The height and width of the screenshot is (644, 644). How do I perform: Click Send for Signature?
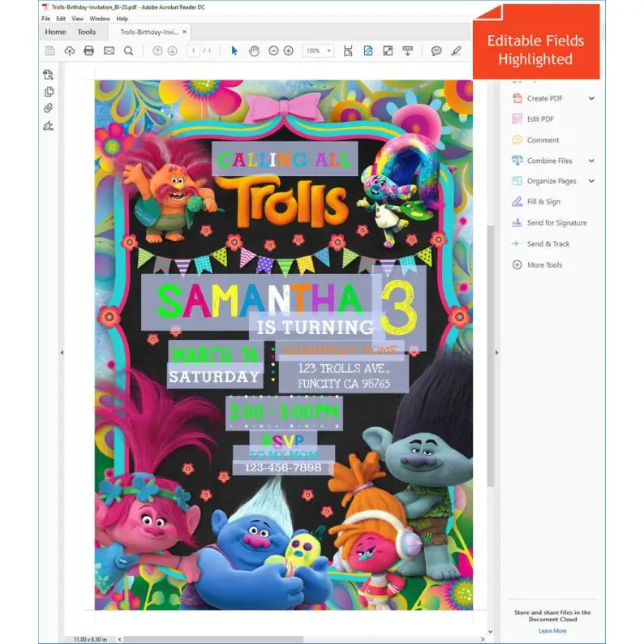tap(556, 222)
